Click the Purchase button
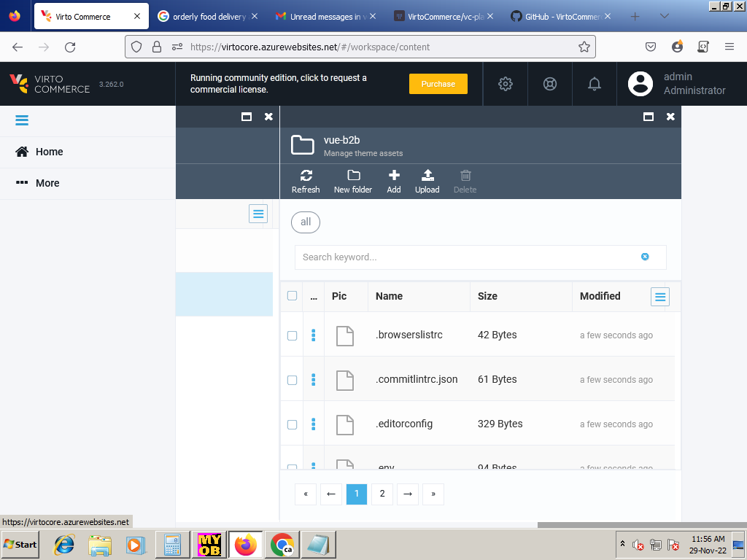The height and width of the screenshot is (560, 747). pos(438,84)
